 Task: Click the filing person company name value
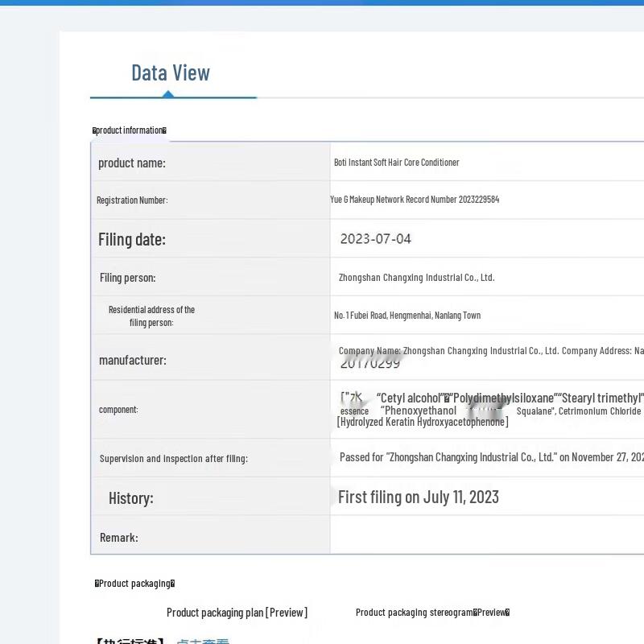pos(416,278)
